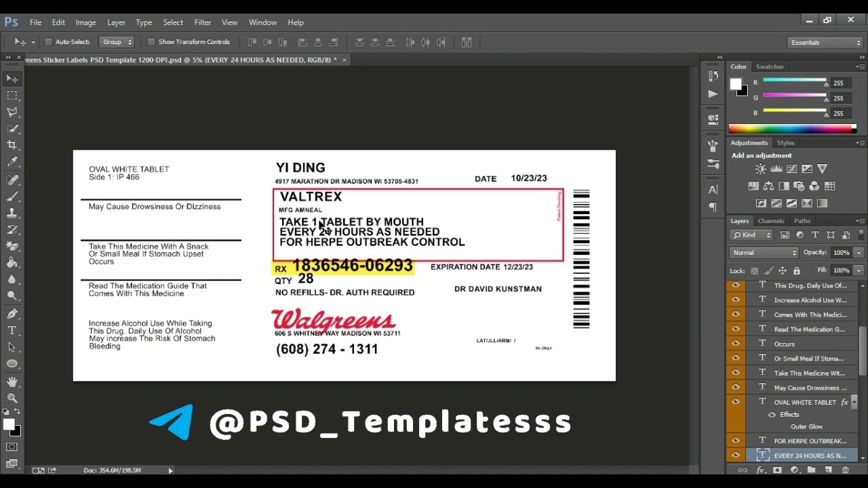868x488 pixels.
Task: Open Color panel flyout menu
Action: [x=860, y=67]
